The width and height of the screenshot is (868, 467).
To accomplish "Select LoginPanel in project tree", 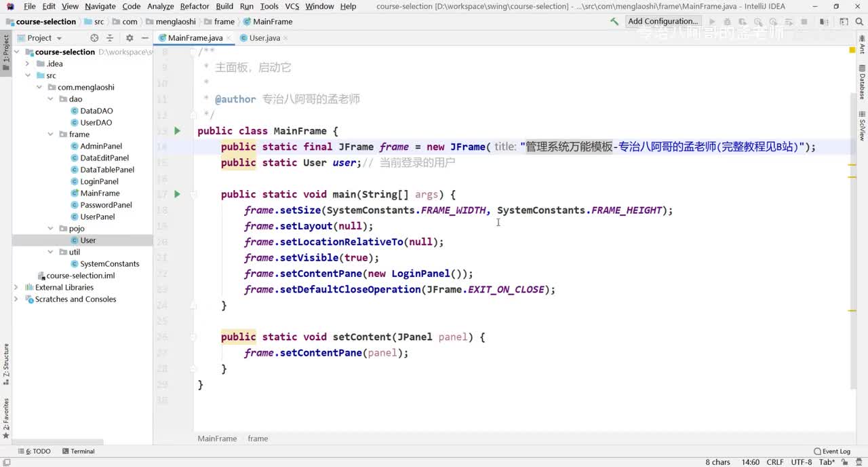I will (x=94, y=181).
